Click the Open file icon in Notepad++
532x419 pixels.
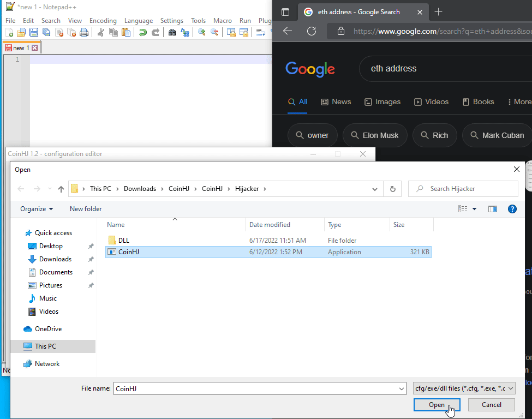coord(21,32)
